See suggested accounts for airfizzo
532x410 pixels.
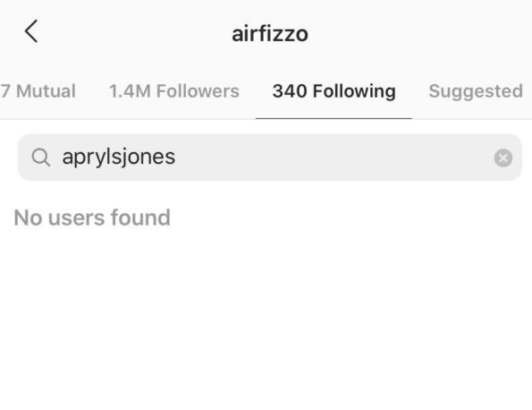coord(476,91)
